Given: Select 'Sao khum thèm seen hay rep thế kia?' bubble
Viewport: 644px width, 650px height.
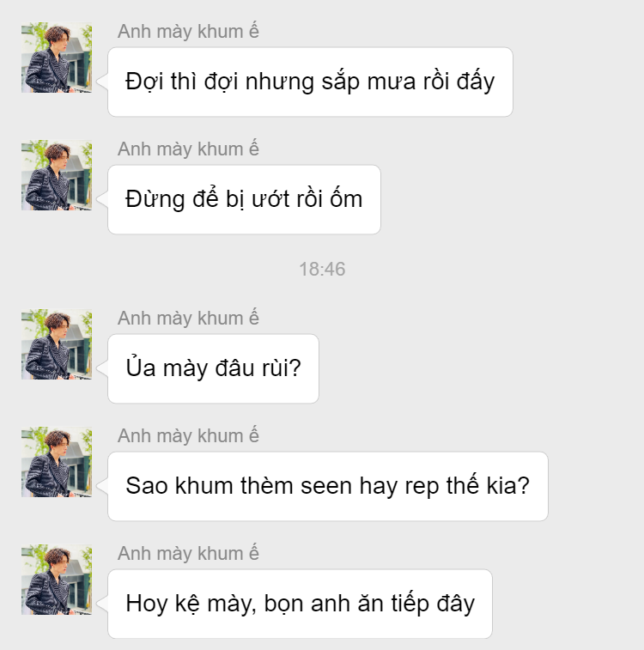Looking at the screenshot, I should (328, 487).
